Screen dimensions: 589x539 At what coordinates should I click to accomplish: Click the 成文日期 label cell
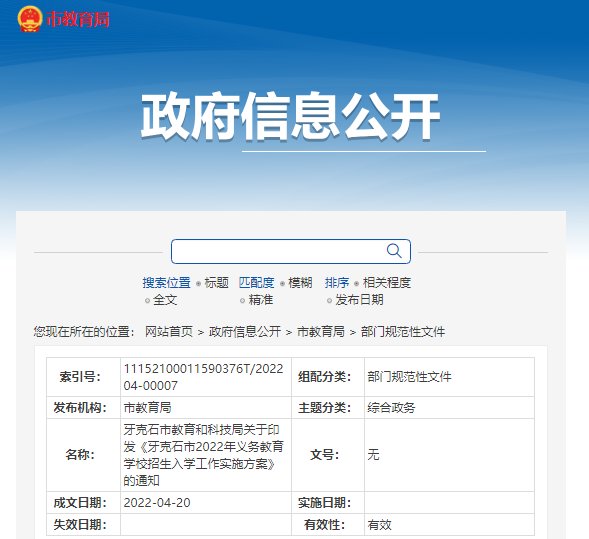tap(83, 503)
